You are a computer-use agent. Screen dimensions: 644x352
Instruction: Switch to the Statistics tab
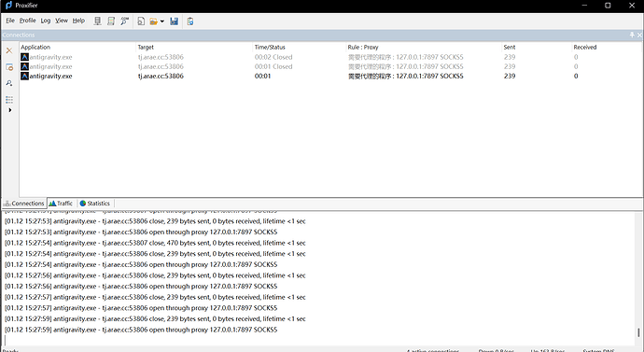95,204
